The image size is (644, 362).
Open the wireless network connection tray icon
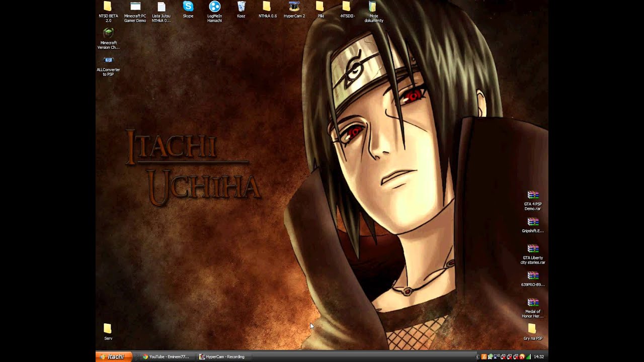pyautogui.click(x=497, y=357)
